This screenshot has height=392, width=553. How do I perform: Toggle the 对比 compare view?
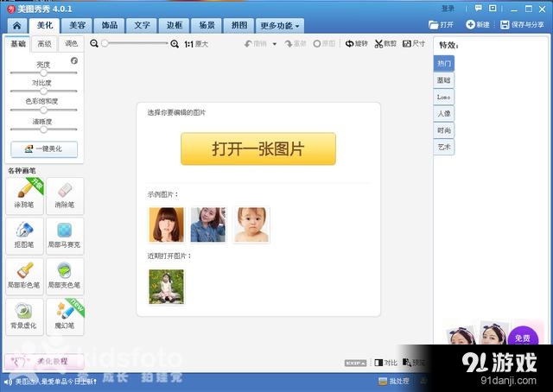click(386, 363)
